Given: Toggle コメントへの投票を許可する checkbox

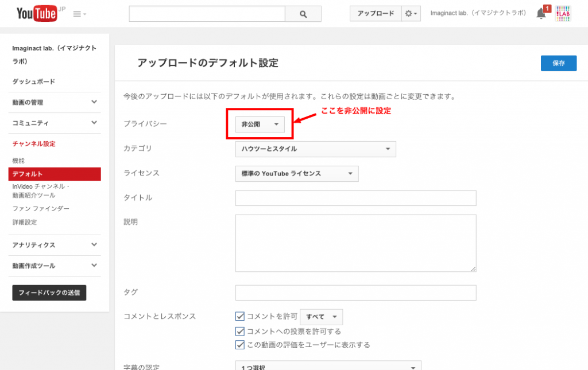Looking at the screenshot, I should (240, 332).
